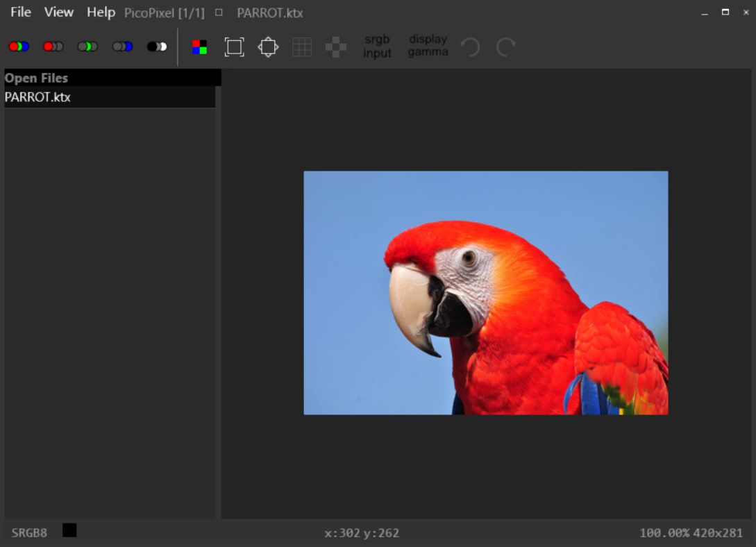Toggle the display gamma button
This screenshot has height=547, width=756.
[x=428, y=46]
